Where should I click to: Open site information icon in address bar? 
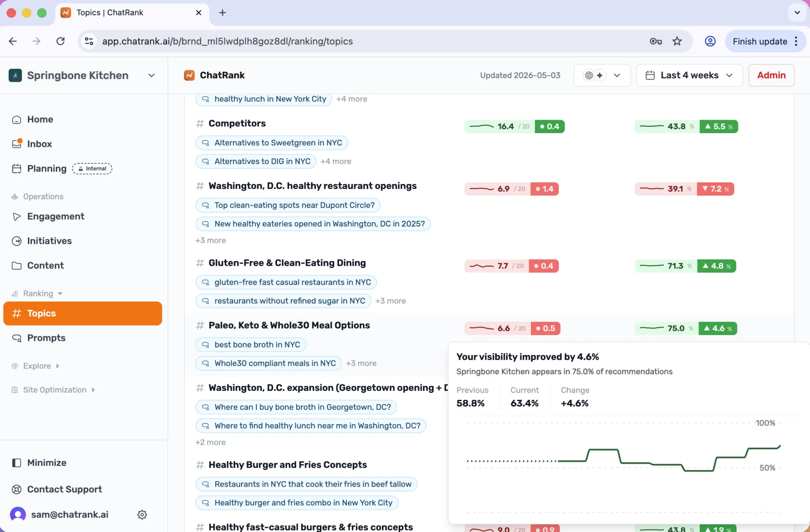tap(89, 41)
